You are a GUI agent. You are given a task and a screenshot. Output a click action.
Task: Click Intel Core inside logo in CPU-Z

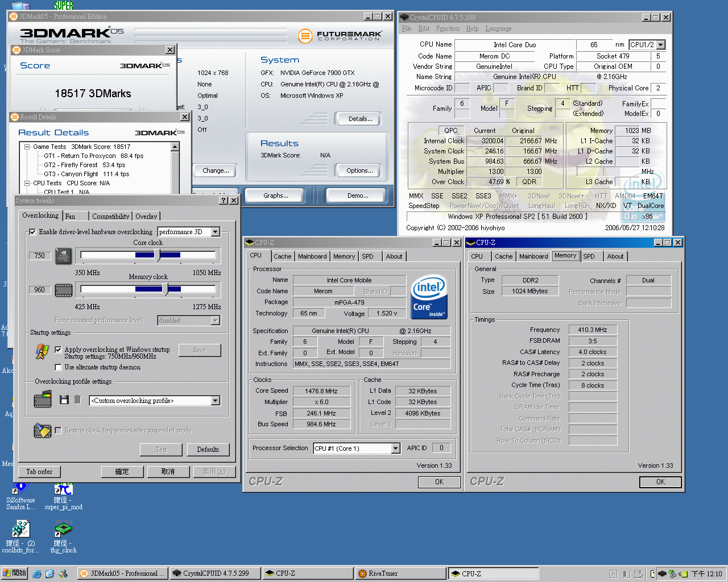(429, 297)
